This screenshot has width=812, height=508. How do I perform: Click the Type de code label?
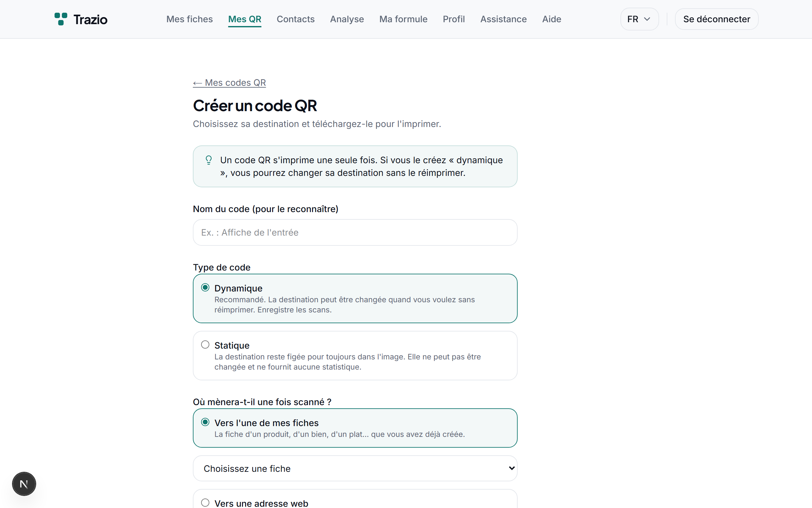click(x=221, y=267)
